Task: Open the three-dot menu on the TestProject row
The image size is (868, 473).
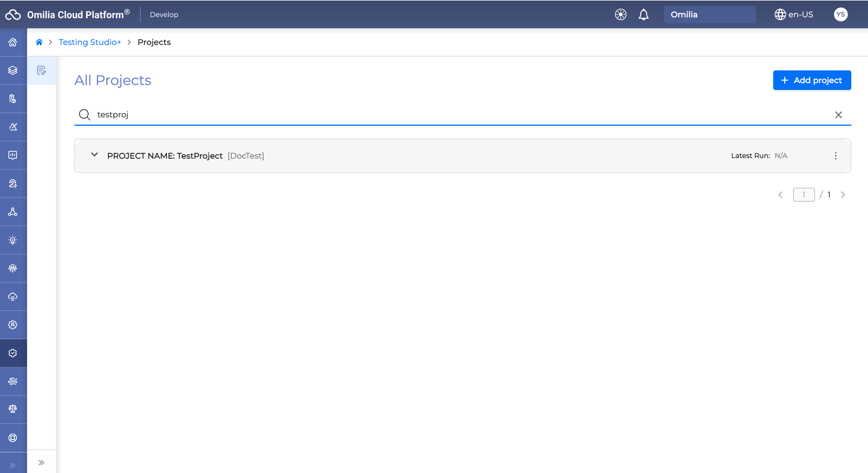Action: 835,156
